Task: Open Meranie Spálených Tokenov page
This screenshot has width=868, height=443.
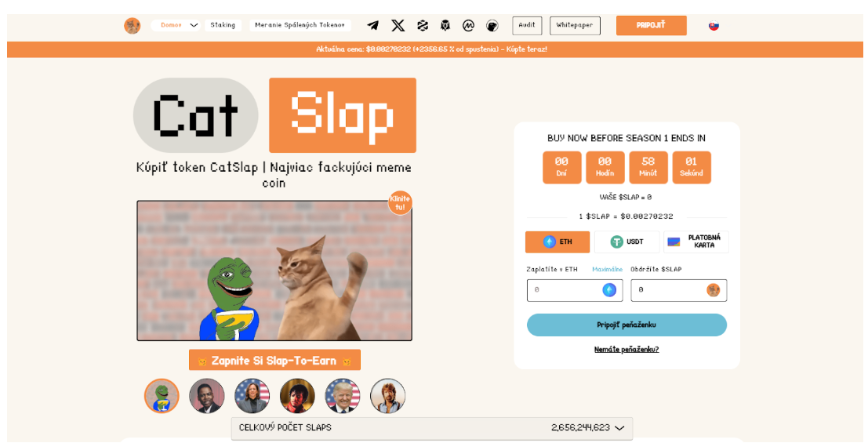Action: click(x=300, y=25)
